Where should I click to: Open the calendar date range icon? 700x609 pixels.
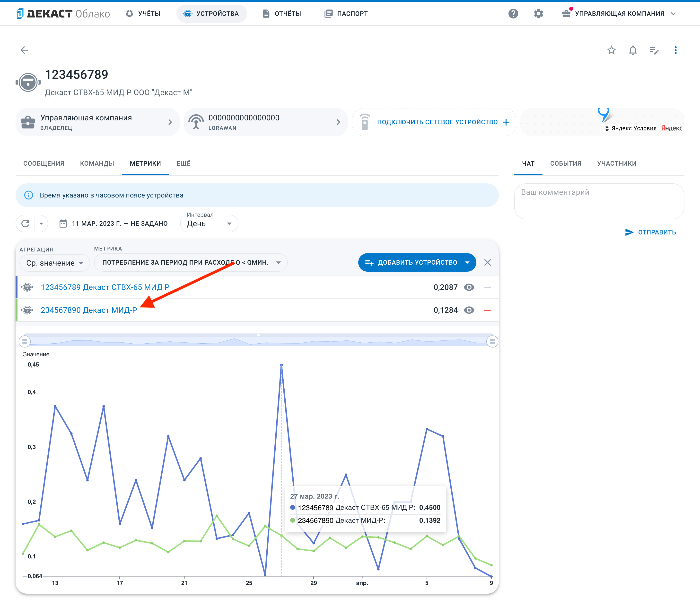(63, 223)
